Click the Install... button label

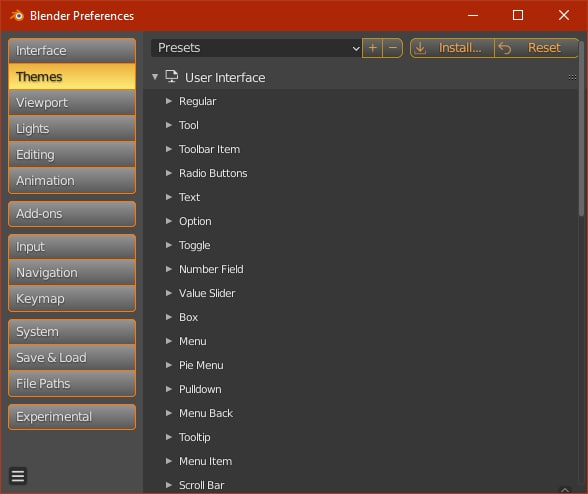[460, 48]
